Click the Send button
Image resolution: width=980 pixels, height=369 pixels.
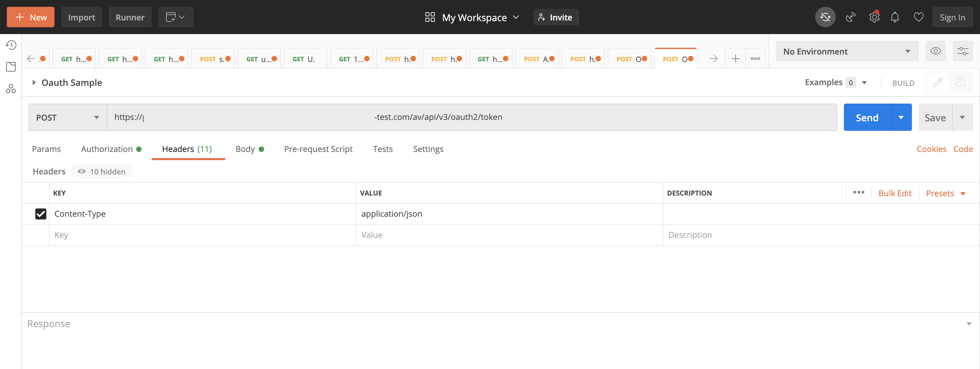(x=867, y=117)
